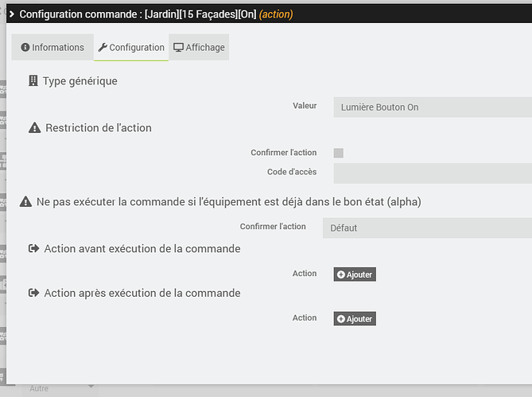532x397 pixels.
Task: Click arrow icon beside Action avant exécution
Action: point(33,249)
